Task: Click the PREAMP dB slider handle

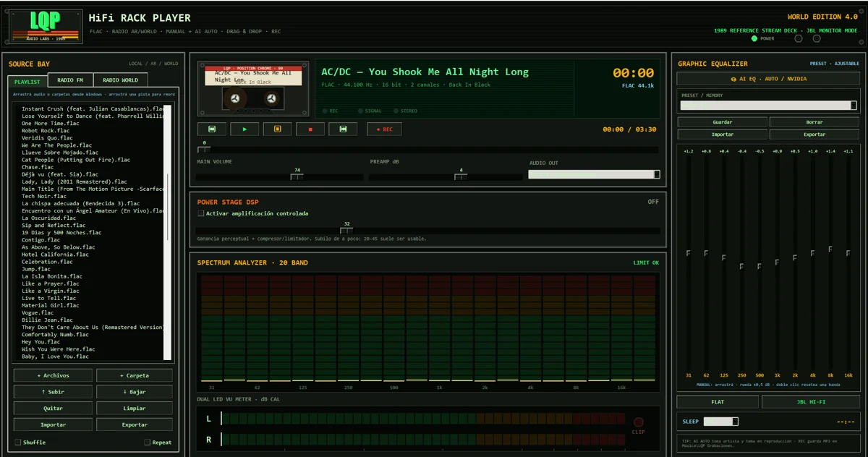Action: (461, 177)
